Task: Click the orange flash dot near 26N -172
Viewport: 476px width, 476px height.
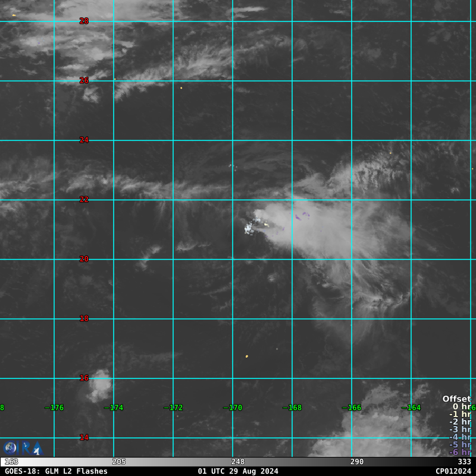Action: tap(181, 88)
